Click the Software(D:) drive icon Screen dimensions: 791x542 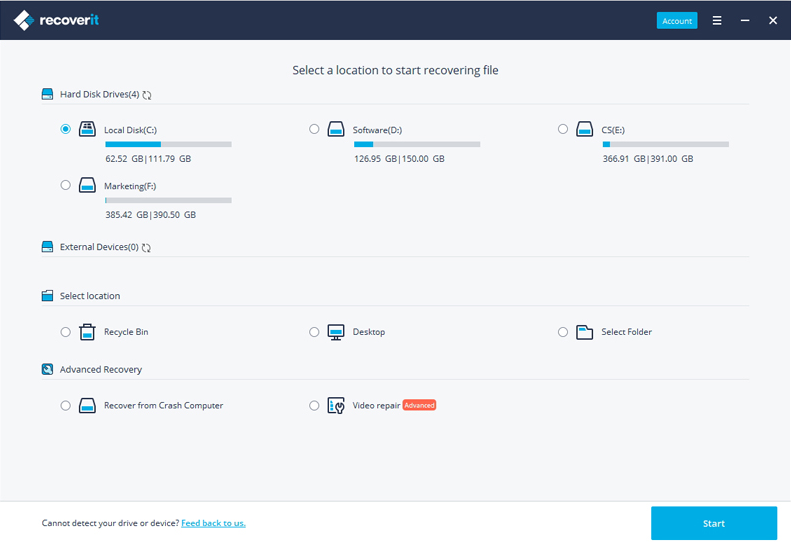(x=336, y=129)
